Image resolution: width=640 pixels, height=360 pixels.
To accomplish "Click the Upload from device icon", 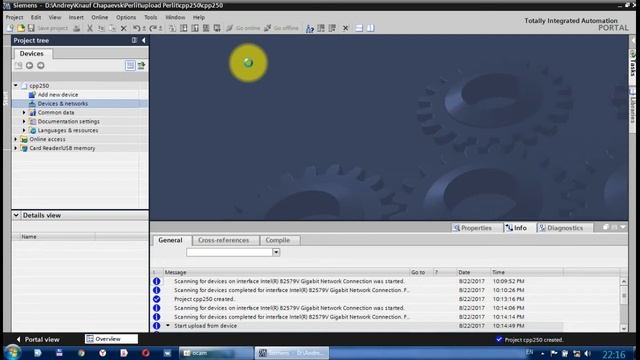I will 195,28.
